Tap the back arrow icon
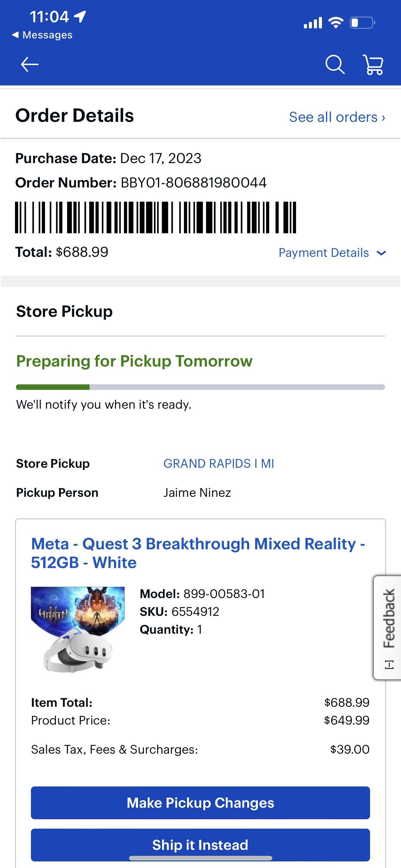Viewport: 401px width, 868px height. click(30, 64)
